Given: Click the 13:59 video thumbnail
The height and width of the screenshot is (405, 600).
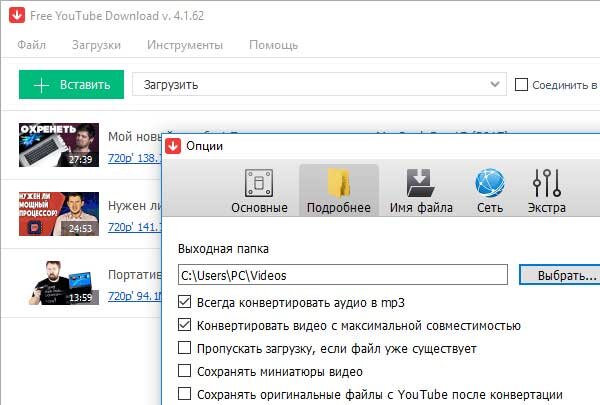Looking at the screenshot, I should click(61, 283).
